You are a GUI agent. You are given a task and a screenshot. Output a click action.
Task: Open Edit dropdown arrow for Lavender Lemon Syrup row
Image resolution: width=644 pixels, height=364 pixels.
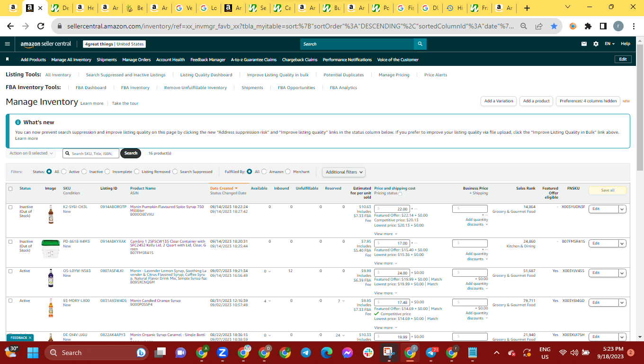pyautogui.click(x=622, y=273)
